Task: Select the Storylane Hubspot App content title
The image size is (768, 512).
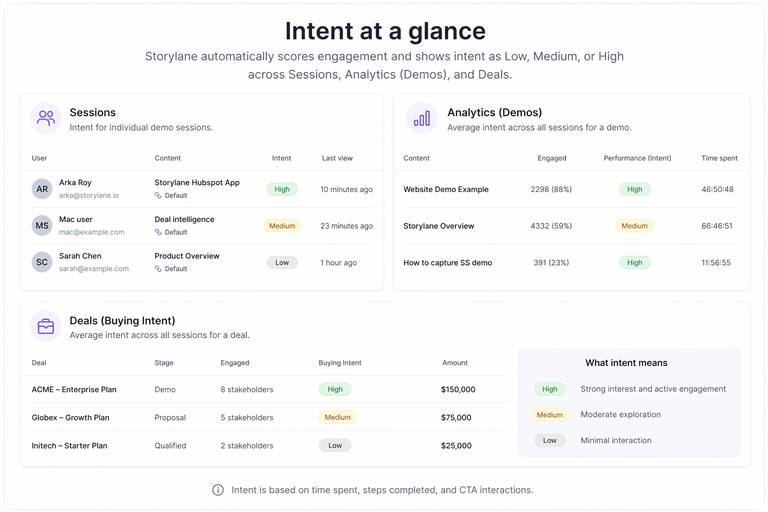Action: point(197,182)
